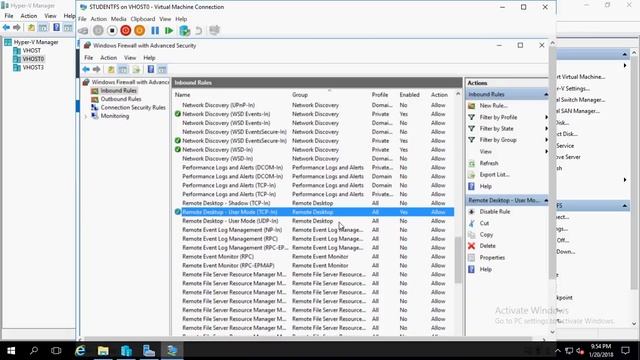Toggle the Action Pane icon in Firewall toolbar
The width and height of the screenshot is (640, 360).
162,69
